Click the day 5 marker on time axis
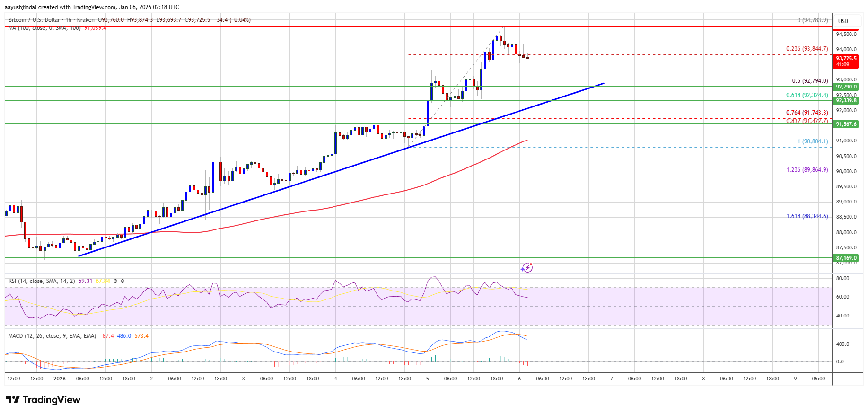Screen dimensions: 868x414 click(x=427, y=379)
